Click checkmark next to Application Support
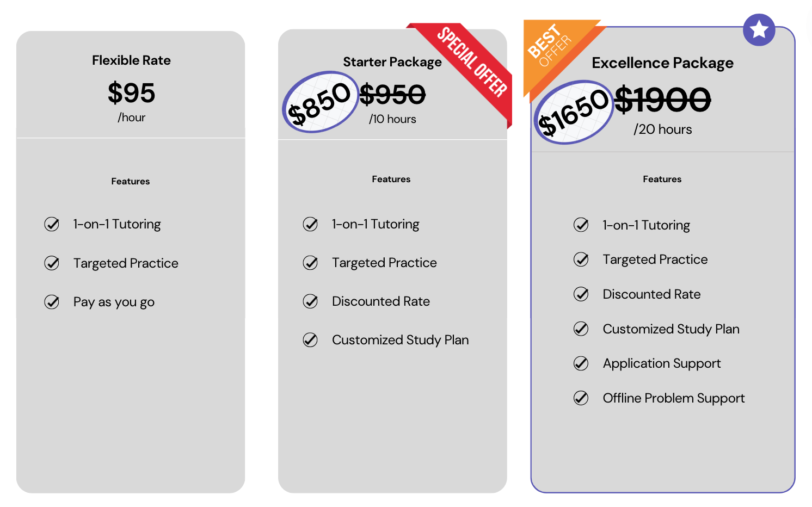The image size is (812, 507). (581, 363)
